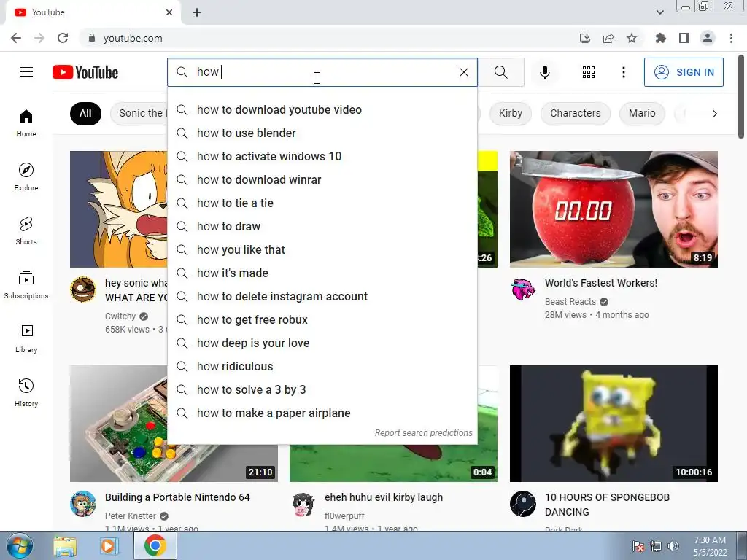This screenshot has height=560, width=747.
Task: Pick suggestion how deep is your love
Action: tap(322, 343)
